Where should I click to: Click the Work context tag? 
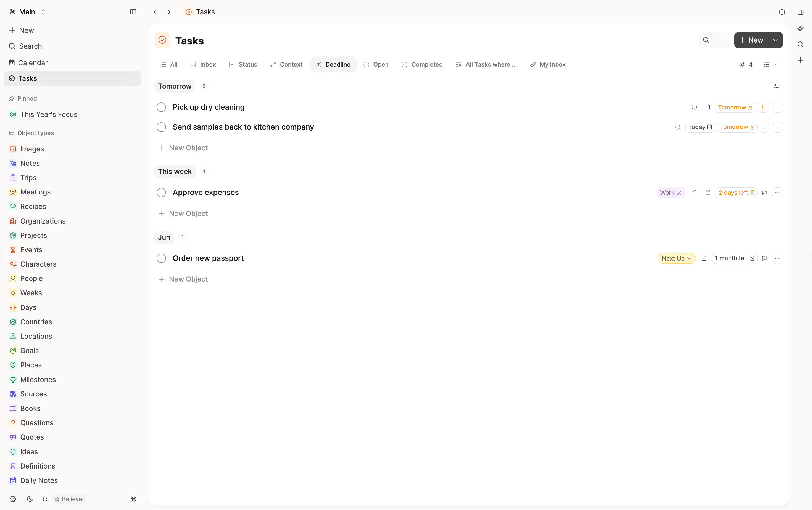click(x=670, y=193)
